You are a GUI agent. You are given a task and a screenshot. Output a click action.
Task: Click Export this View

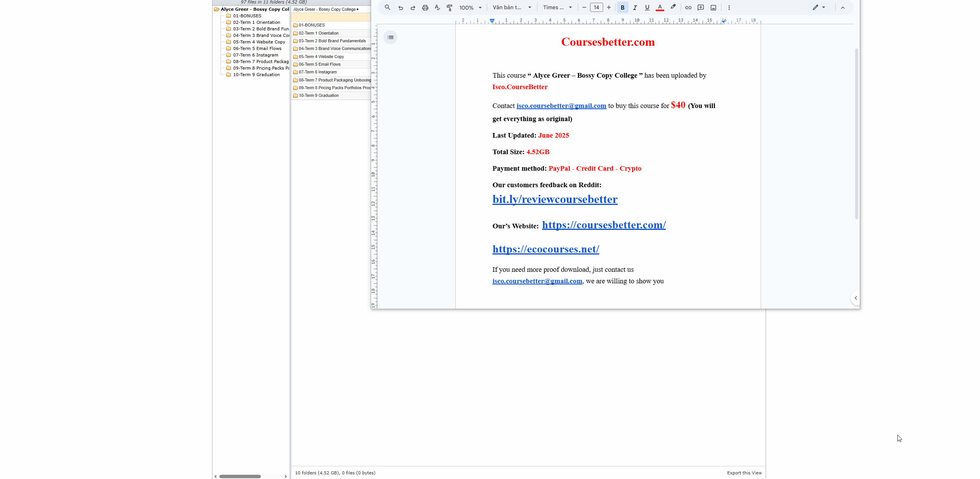click(x=744, y=473)
